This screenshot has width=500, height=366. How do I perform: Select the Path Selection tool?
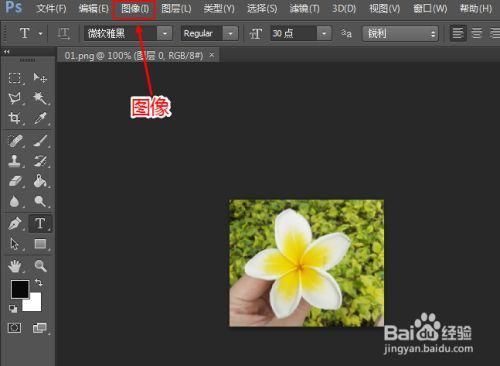(15, 244)
